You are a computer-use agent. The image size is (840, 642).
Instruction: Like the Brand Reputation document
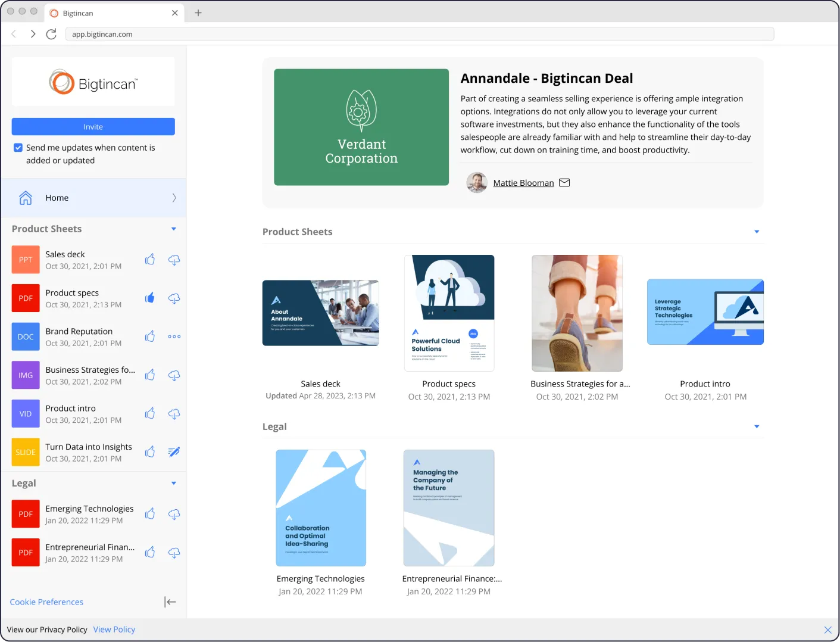150,336
